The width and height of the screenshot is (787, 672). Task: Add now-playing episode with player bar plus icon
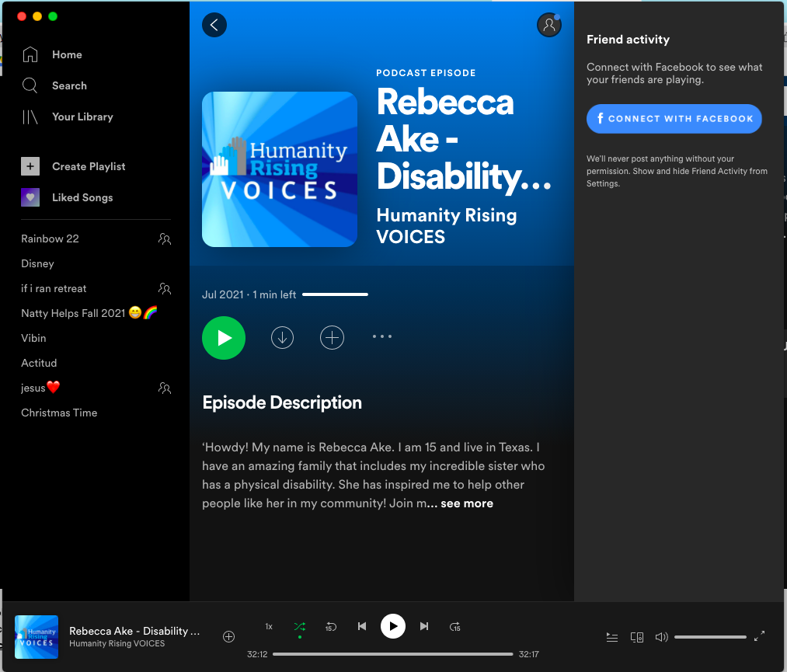(x=228, y=637)
